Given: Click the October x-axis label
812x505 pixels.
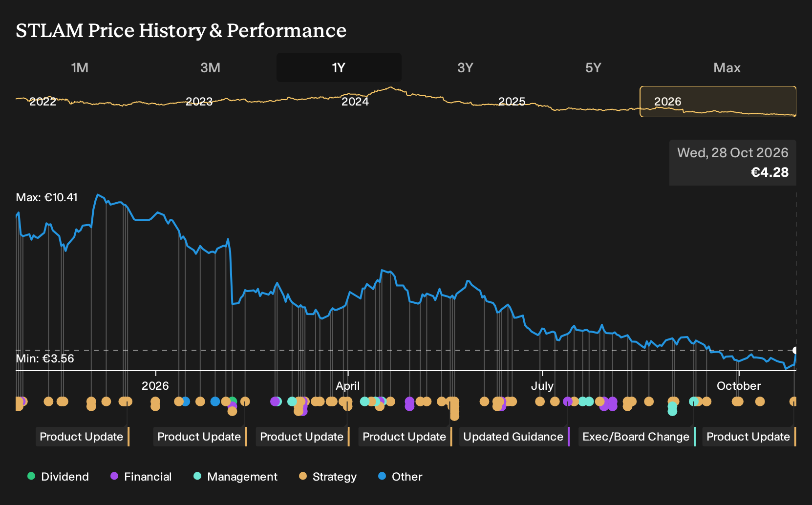Looking at the screenshot, I should pos(739,386).
